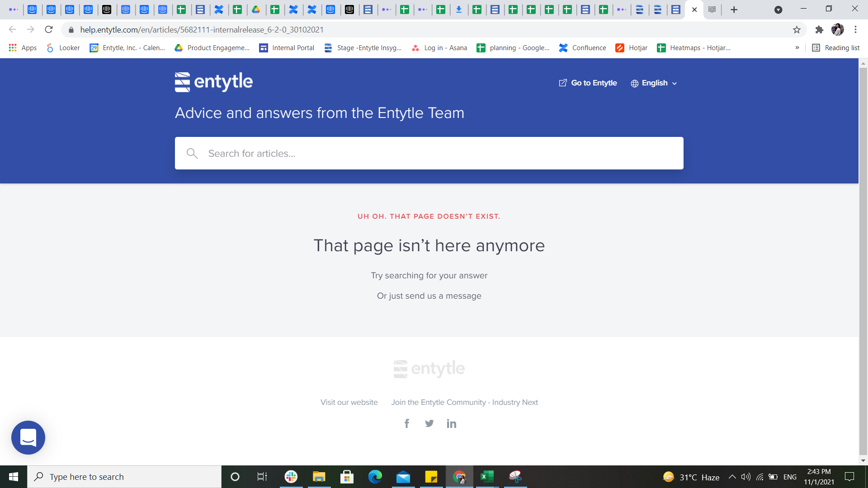
Task: Select the help articles search field
Action: coord(429,153)
